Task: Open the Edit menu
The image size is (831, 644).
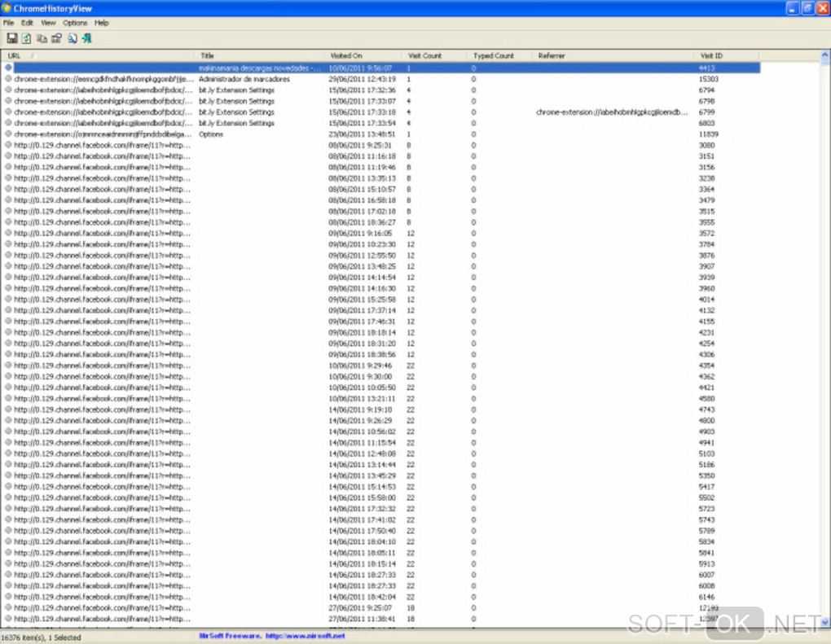Action: click(27, 23)
